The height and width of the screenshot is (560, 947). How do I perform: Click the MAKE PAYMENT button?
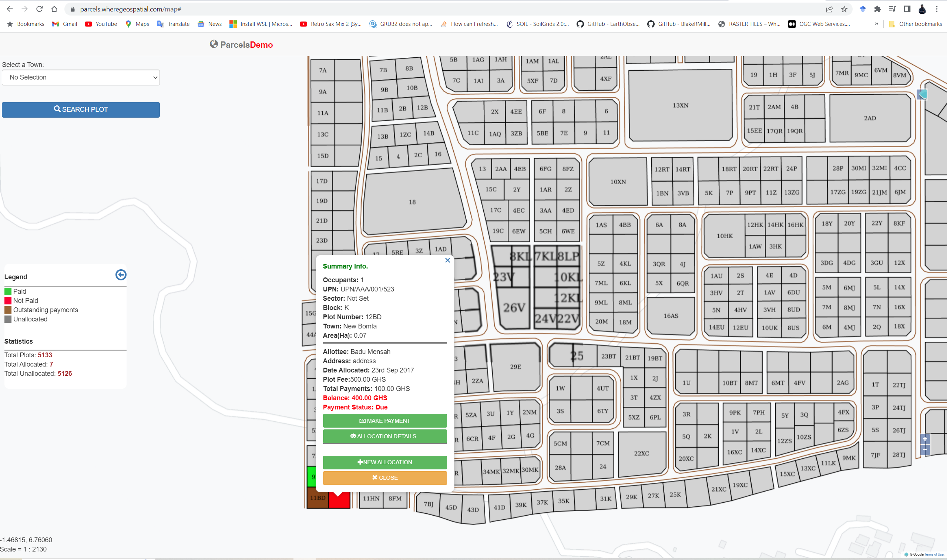coord(384,421)
